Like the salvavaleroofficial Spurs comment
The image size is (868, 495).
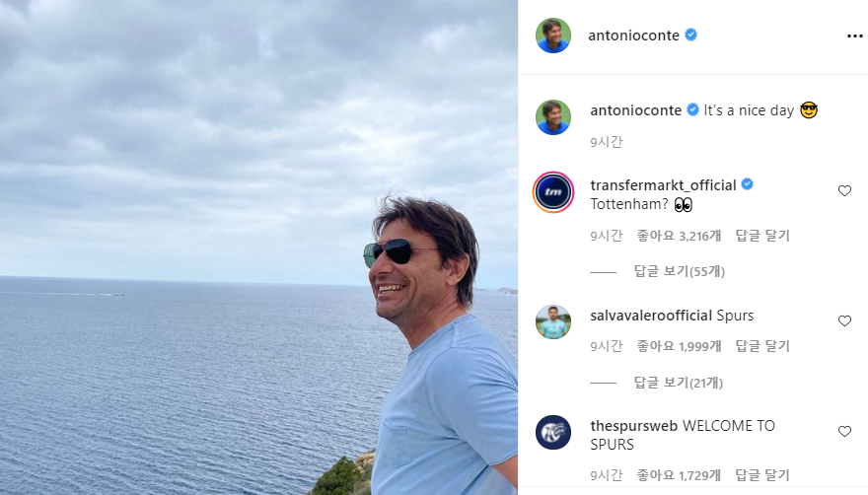844,321
